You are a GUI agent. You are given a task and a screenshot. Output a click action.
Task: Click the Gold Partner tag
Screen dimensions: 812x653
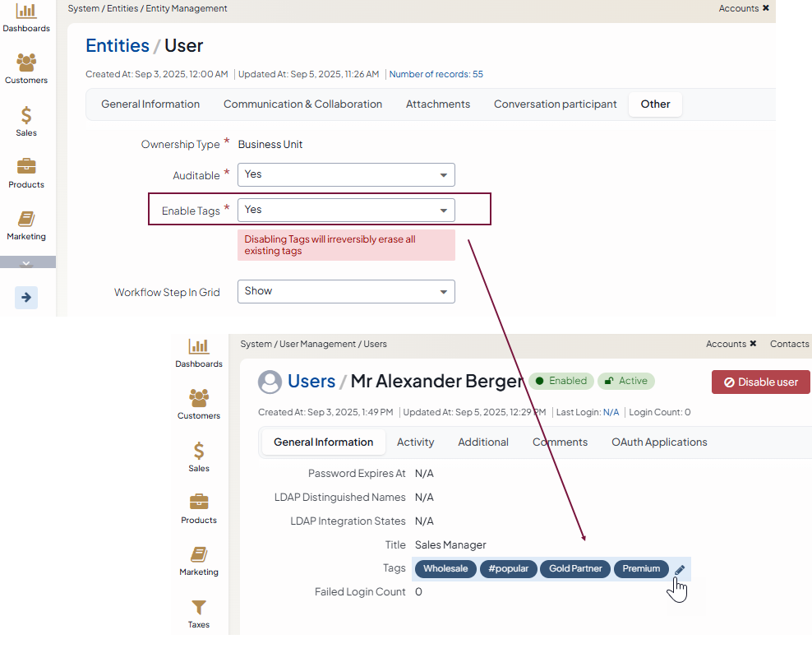575,569
